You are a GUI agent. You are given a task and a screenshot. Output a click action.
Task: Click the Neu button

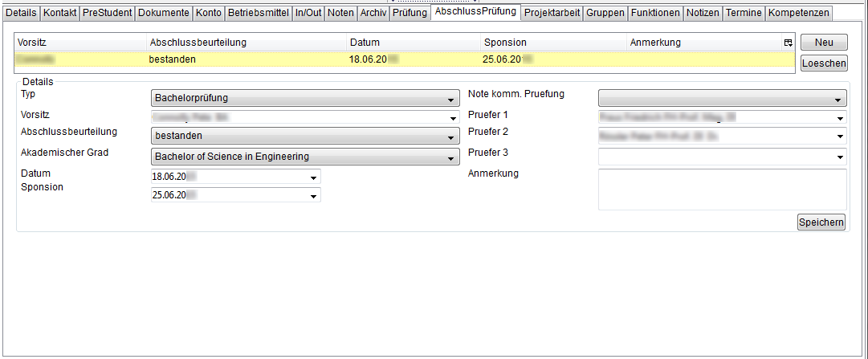(x=823, y=43)
